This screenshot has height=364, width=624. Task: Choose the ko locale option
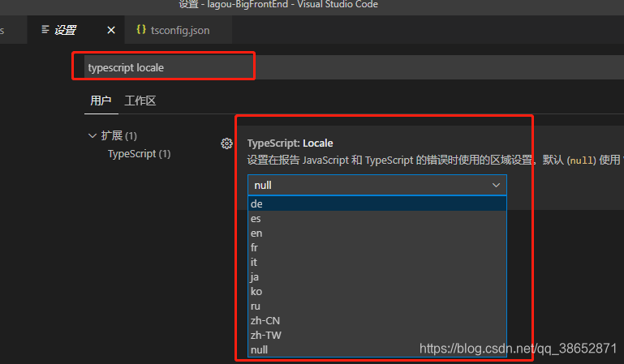coord(377,292)
